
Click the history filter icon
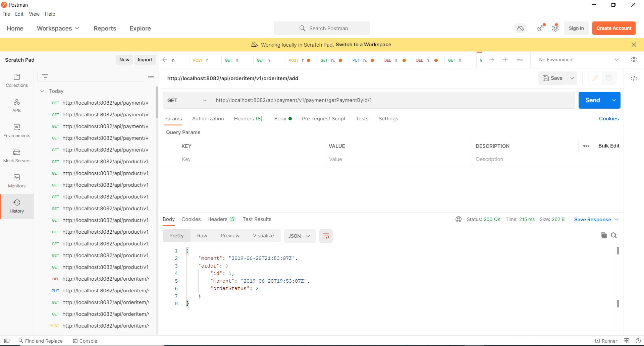[45, 77]
